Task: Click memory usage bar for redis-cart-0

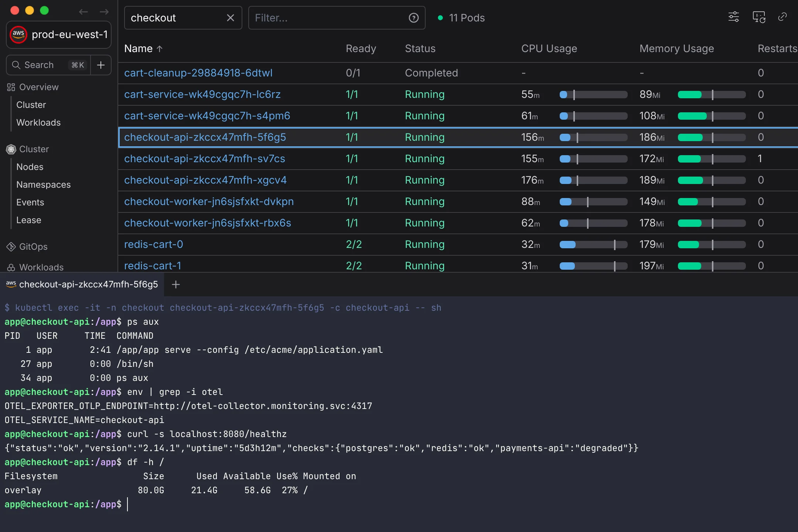Action: (x=712, y=245)
